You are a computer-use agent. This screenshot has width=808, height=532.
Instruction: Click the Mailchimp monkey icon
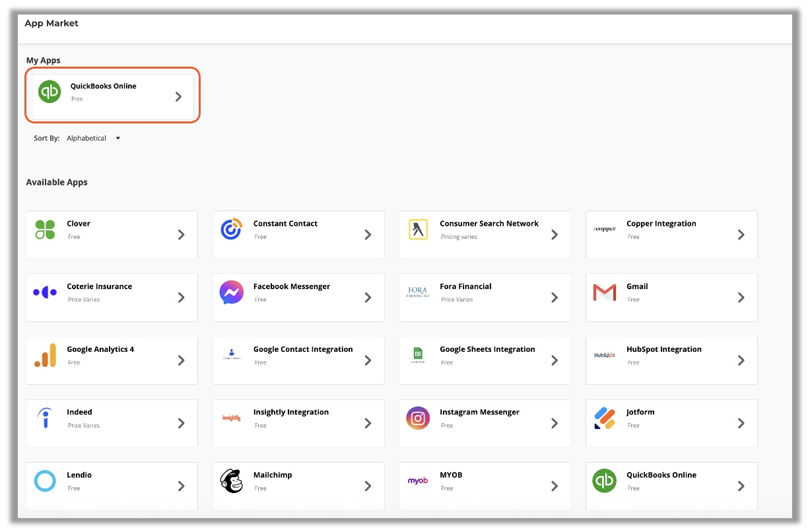(231, 481)
